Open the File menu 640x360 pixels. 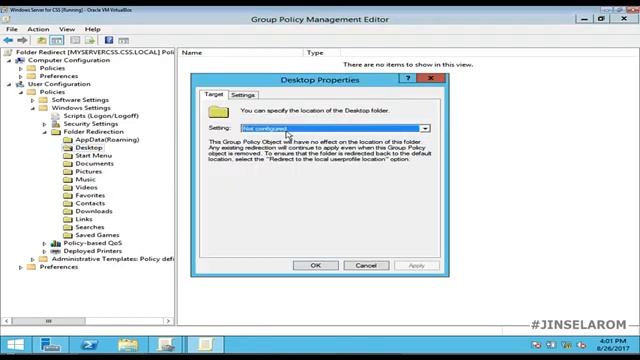(x=12, y=29)
